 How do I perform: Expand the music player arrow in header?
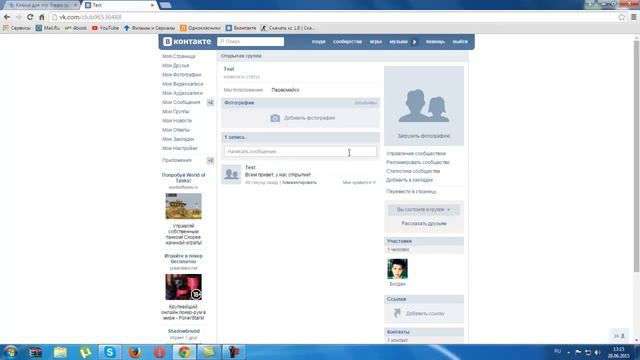[414, 42]
